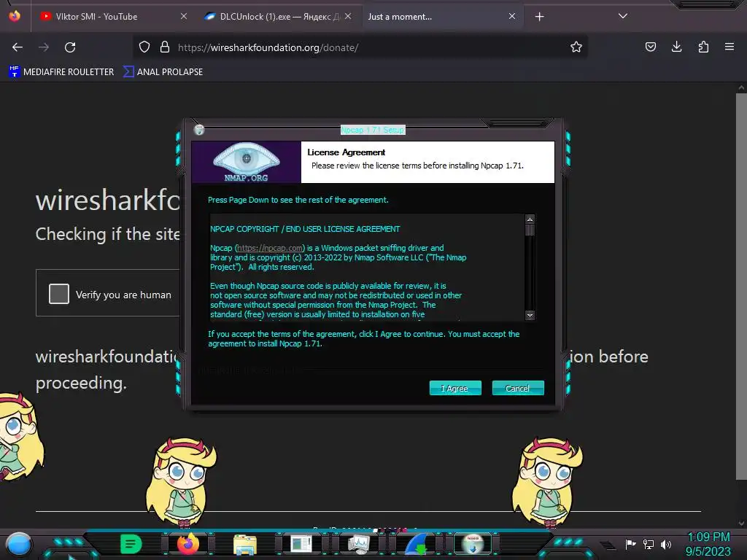Screen dimensions: 747x560
Task: Click the Npcap setup title bar icon
Action: coord(199,130)
